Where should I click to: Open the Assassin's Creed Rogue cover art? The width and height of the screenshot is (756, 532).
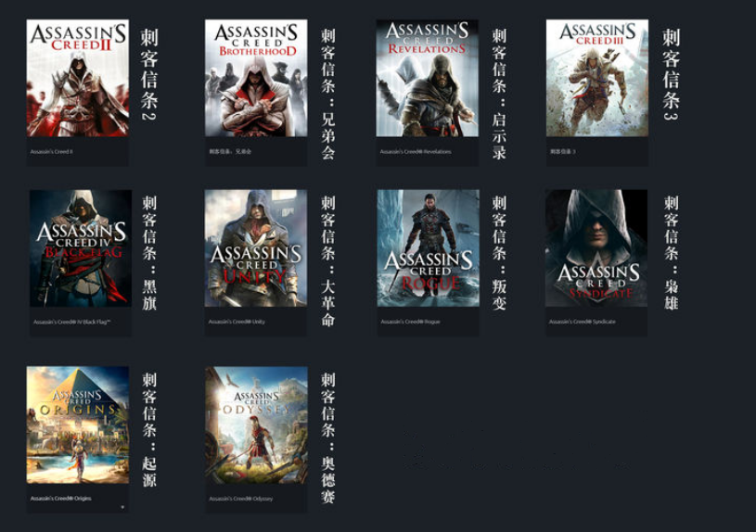pos(429,248)
